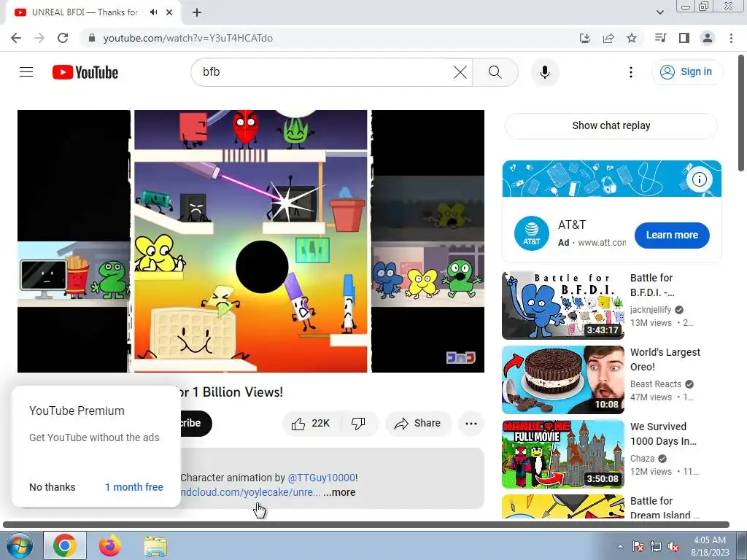Screen dimensions: 747x560
Task: Click the video player area
Action: [251, 241]
